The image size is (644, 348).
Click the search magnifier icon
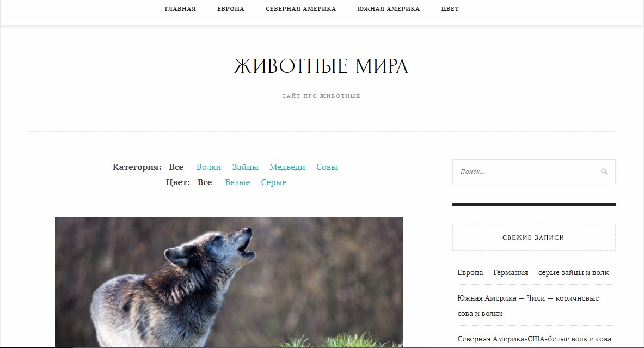(x=604, y=172)
